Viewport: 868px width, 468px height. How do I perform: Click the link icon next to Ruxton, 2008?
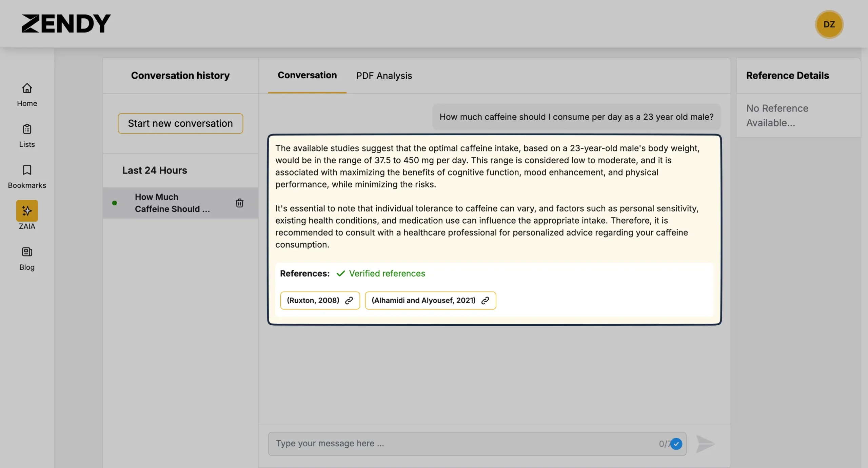click(x=349, y=301)
